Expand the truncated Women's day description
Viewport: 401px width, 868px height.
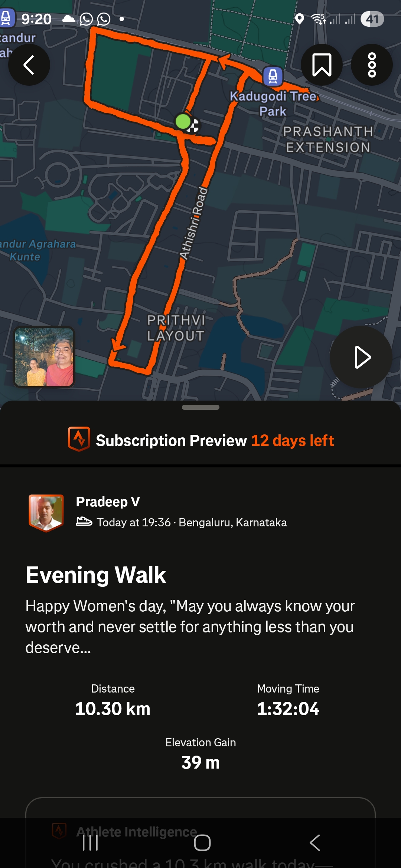tap(190, 627)
